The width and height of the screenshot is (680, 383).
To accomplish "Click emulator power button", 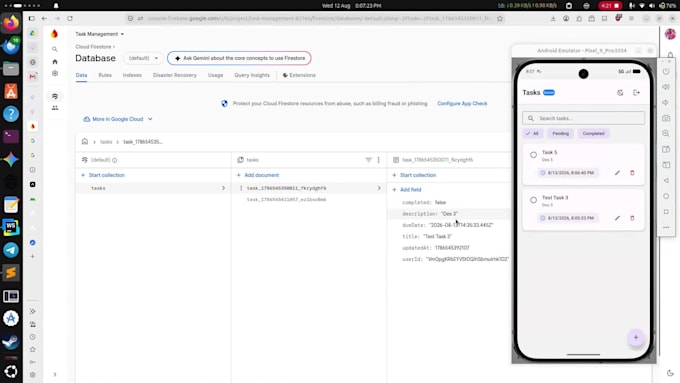I will click(666, 71).
